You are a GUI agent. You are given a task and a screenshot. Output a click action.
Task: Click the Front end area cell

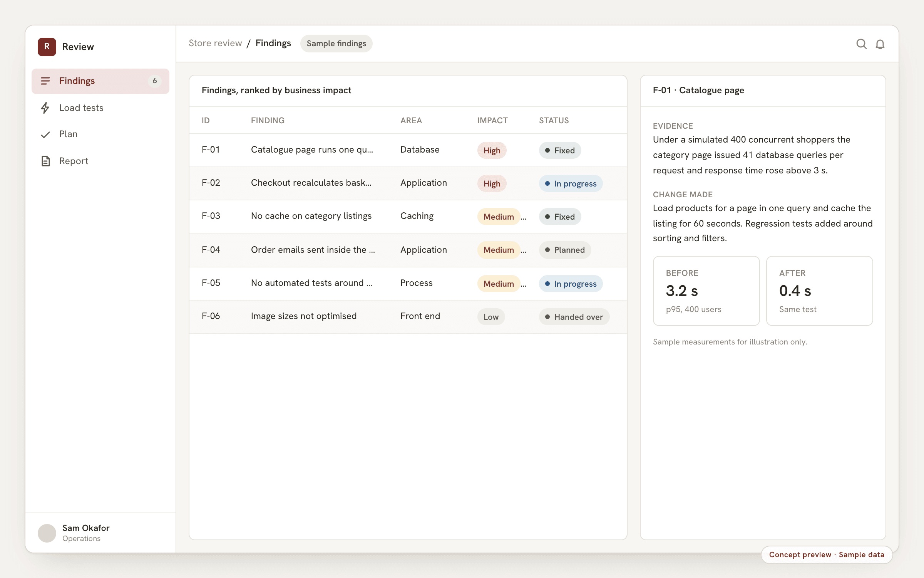[x=420, y=316]
